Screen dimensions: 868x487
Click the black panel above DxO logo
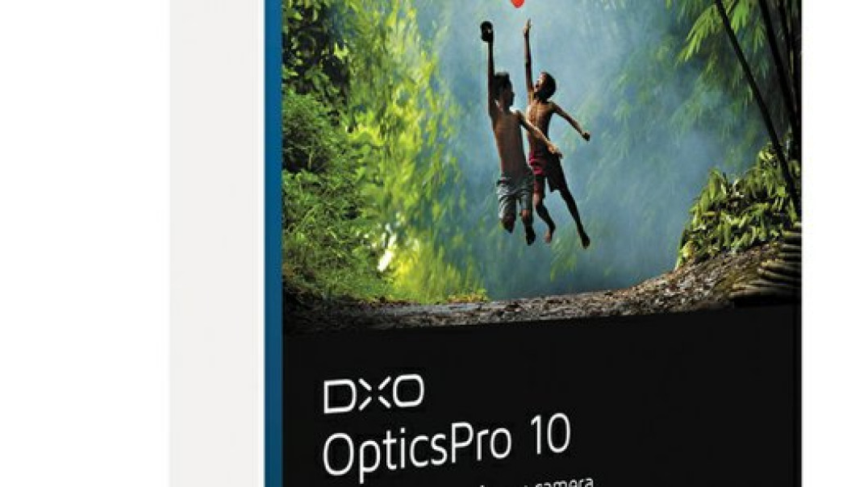pyautogui.click(x=542, y=348)
